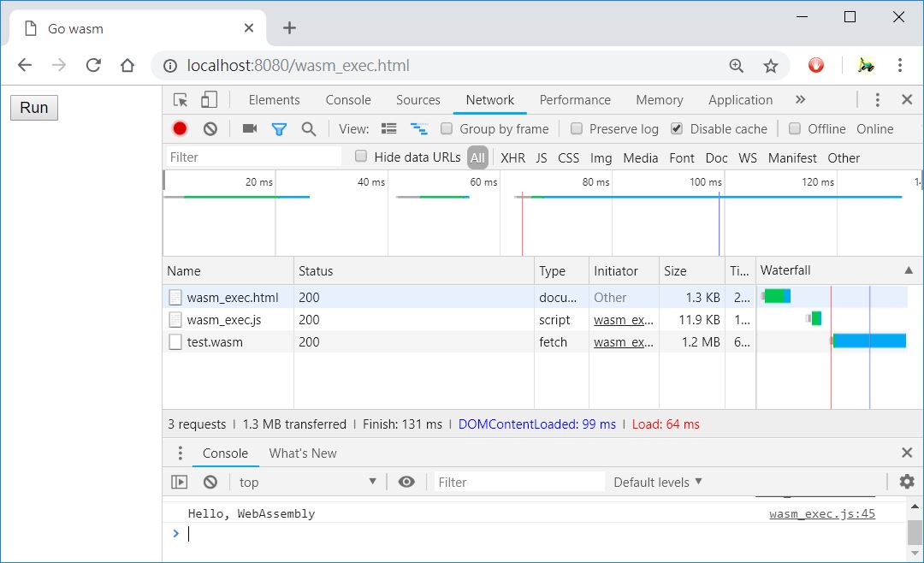924x563 pixels.
Task: Click the network Filter text field
Action: [x=253, y=157]
